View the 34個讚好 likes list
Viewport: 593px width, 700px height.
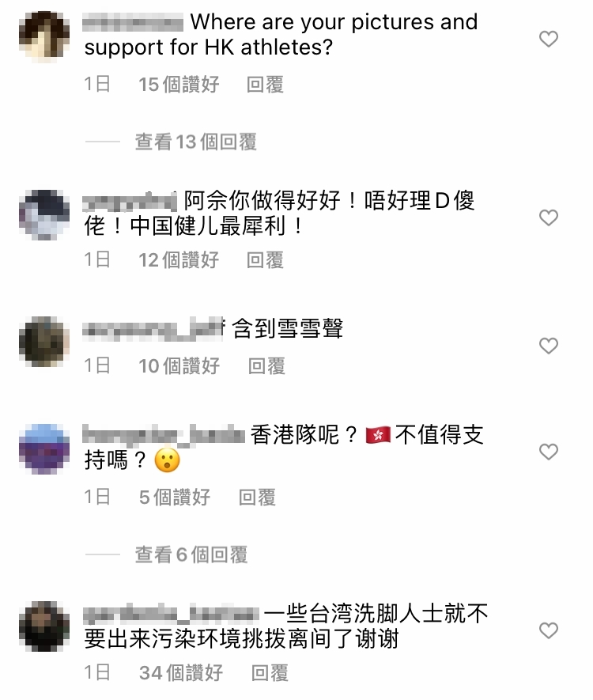point(181,673)
